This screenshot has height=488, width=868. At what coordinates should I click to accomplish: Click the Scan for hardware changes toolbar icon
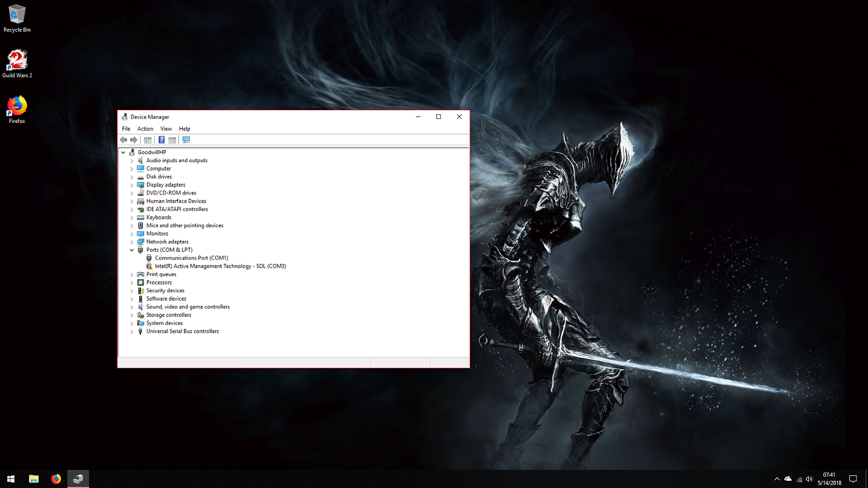click(x=186, y=140)
